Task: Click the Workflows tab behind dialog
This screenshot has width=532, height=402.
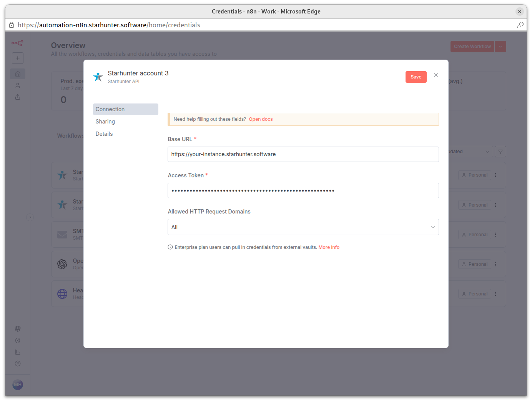Action: coord(70,136)
